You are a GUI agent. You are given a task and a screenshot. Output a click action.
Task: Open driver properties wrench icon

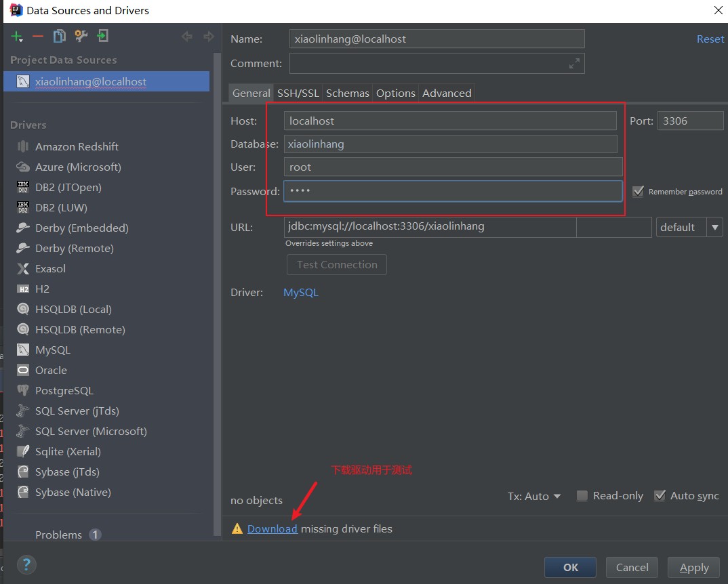point(81,36)
